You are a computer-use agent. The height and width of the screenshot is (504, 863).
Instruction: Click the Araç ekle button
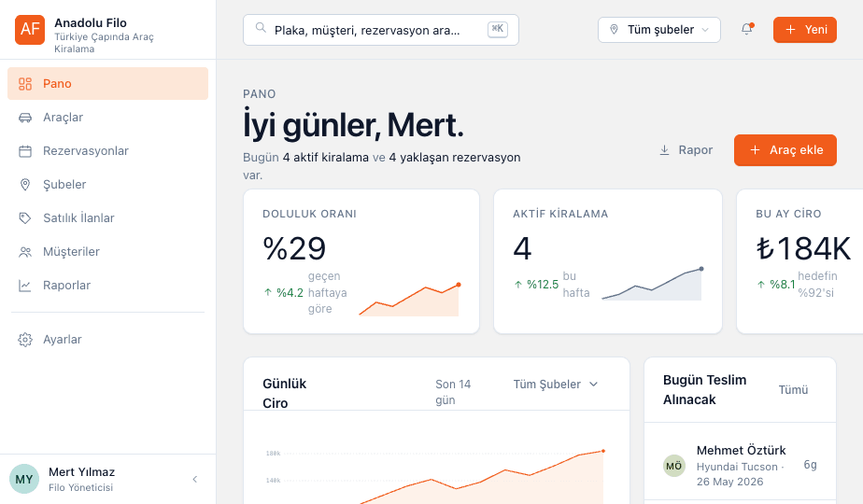tap(785, 150)
